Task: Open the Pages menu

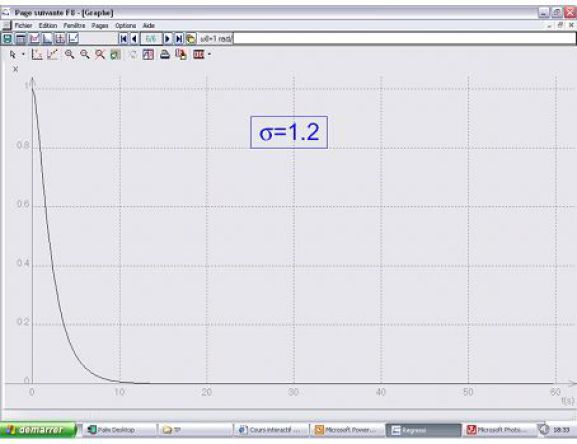Action: pos(100,25)
